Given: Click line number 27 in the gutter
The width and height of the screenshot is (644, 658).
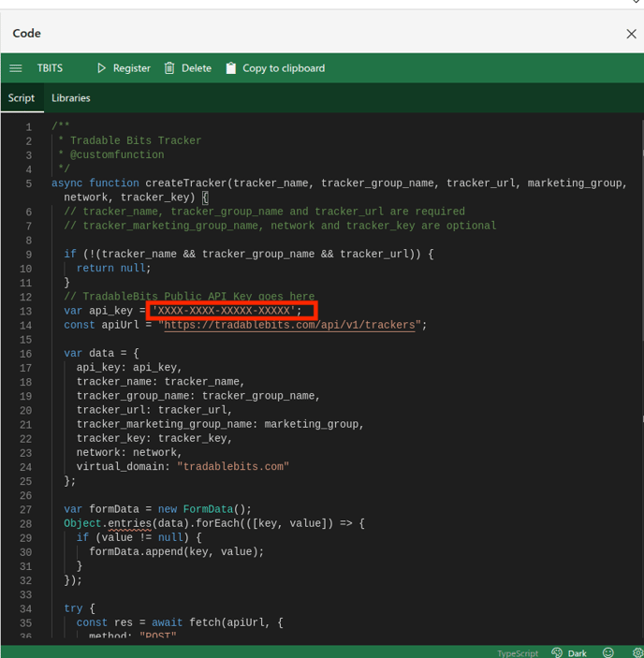Looking at the screenshot, I should pos(25,509).
